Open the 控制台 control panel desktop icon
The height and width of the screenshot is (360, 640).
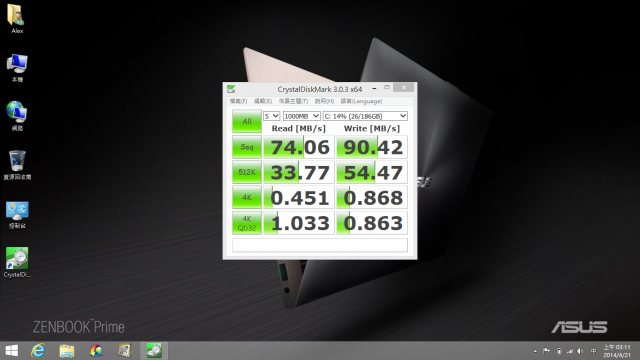pos(17,215)
